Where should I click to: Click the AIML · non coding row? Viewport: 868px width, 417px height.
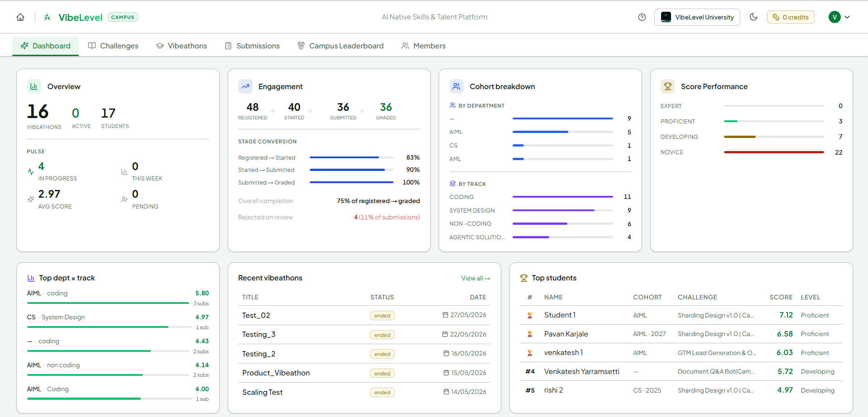(x=118, y=370)
